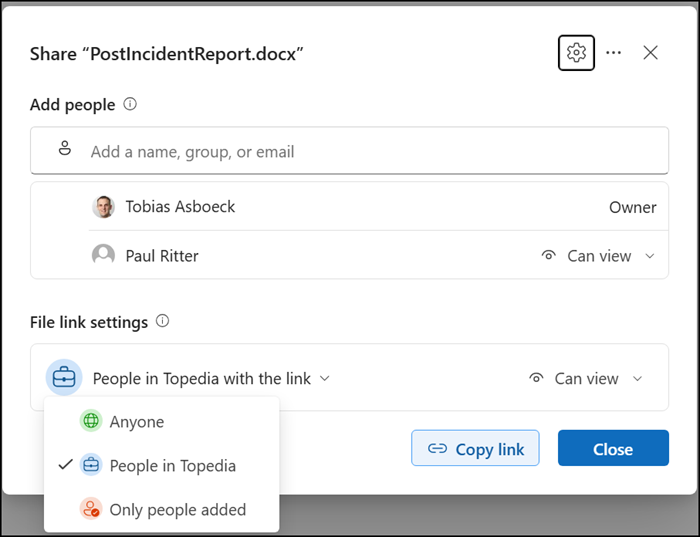Click info icon beside File link settings
The height and width of the screenshot is (537, 700).
coord(162,321)
